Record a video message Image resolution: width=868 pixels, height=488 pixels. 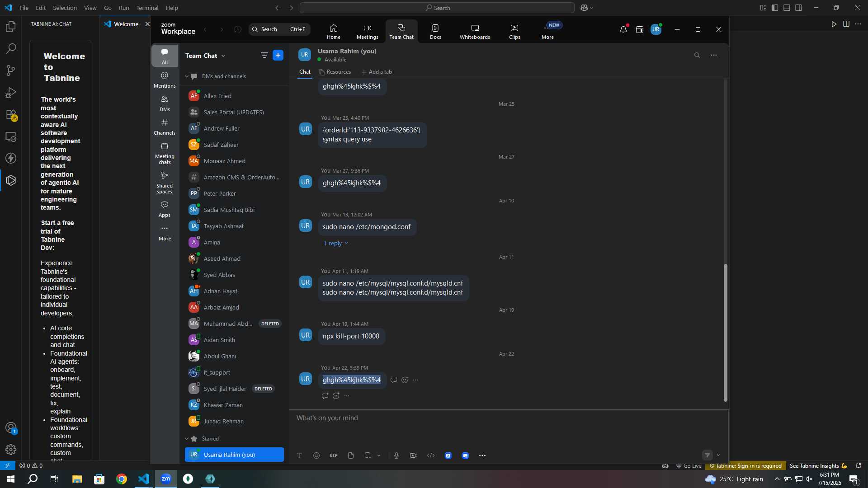coord(414,455)
